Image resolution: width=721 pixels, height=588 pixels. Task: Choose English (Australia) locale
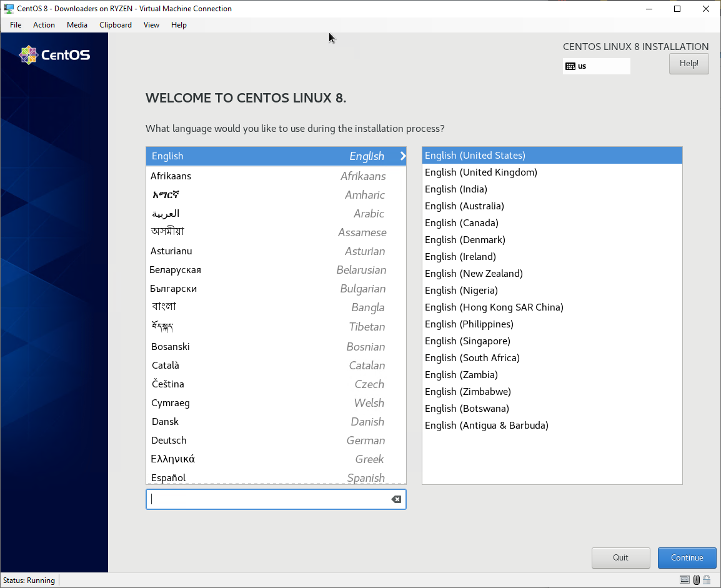point(552,206)
